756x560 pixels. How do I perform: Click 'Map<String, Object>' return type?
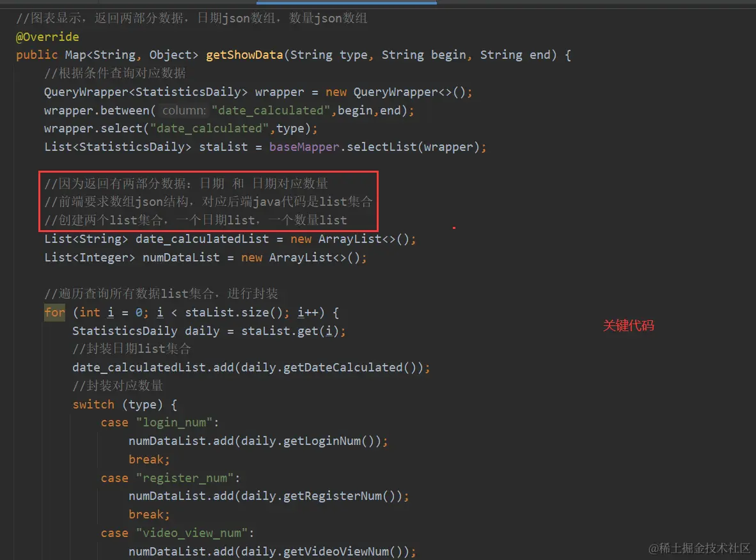click(132, 55)
